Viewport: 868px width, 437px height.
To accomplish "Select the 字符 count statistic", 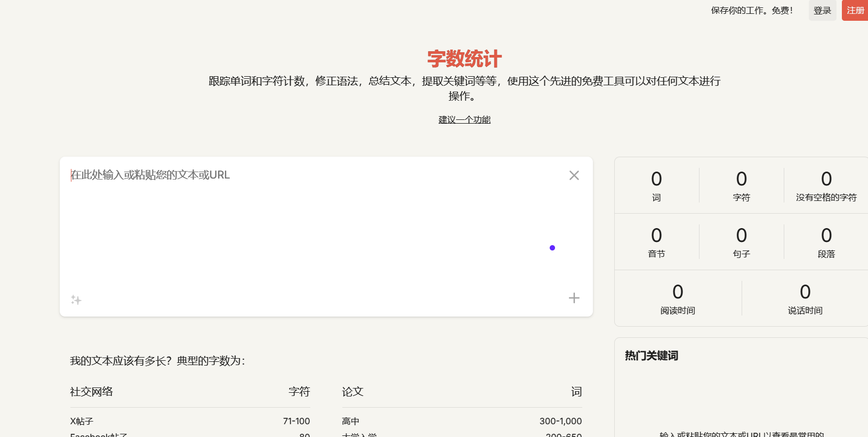I will tap(741, 185).
